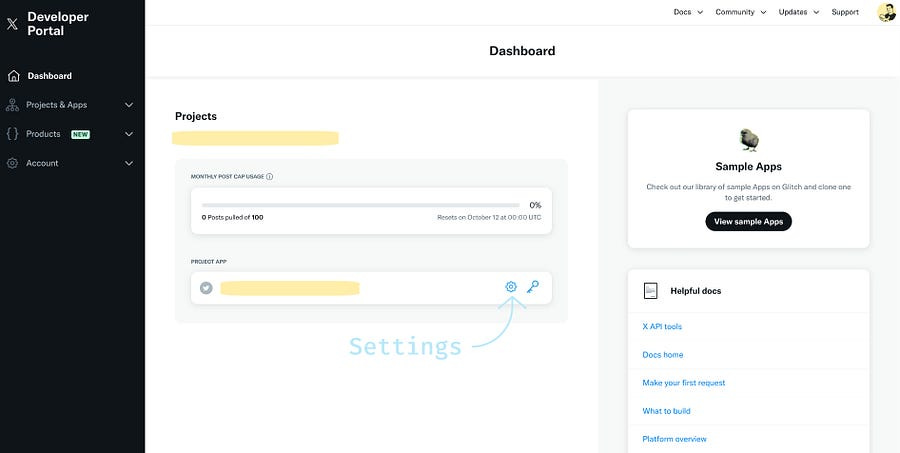Click the Projects heading

point(196,117)
